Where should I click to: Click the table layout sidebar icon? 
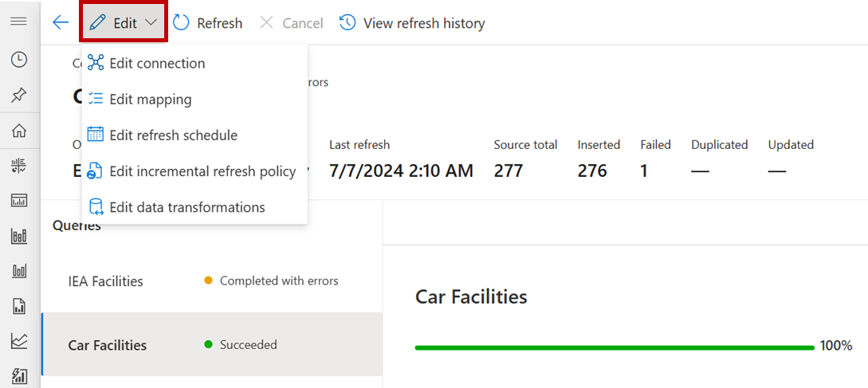click(x=18, y=201)
